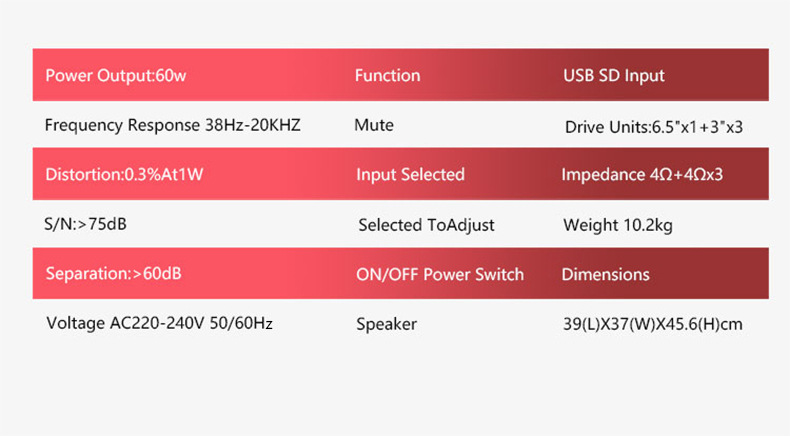This screenshot has width=790, height=436.
Task: Click the ON/OFF Power Switch text
Action: pyautogui.click(x=440, y=274)
